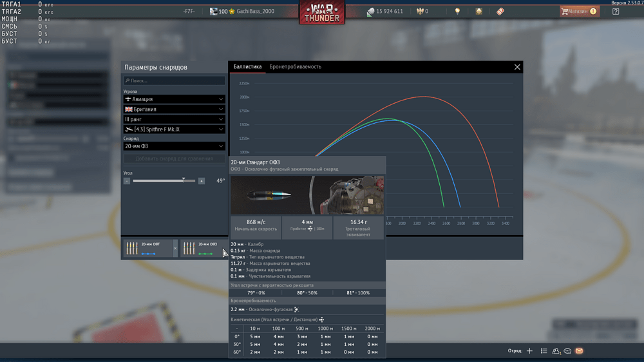Switch to the Бронепробиваемость tab
This screenshot has width=644, height=362.
click(295, 67)
